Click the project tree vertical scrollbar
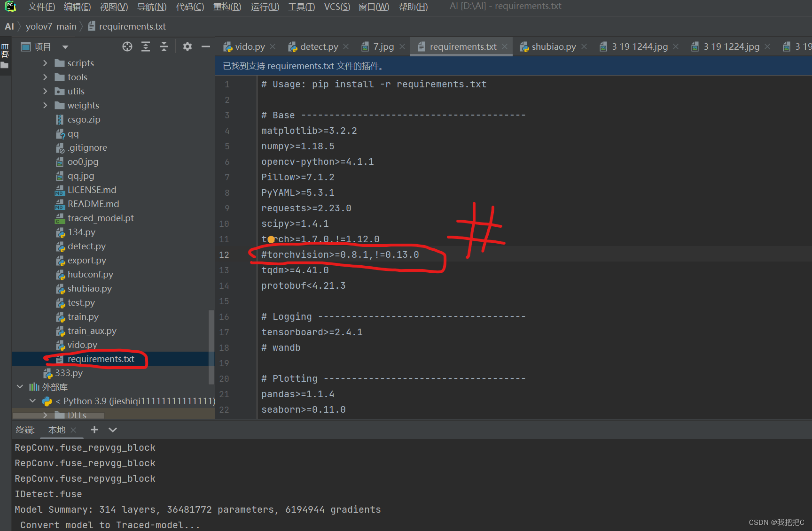 pos(211,346)
